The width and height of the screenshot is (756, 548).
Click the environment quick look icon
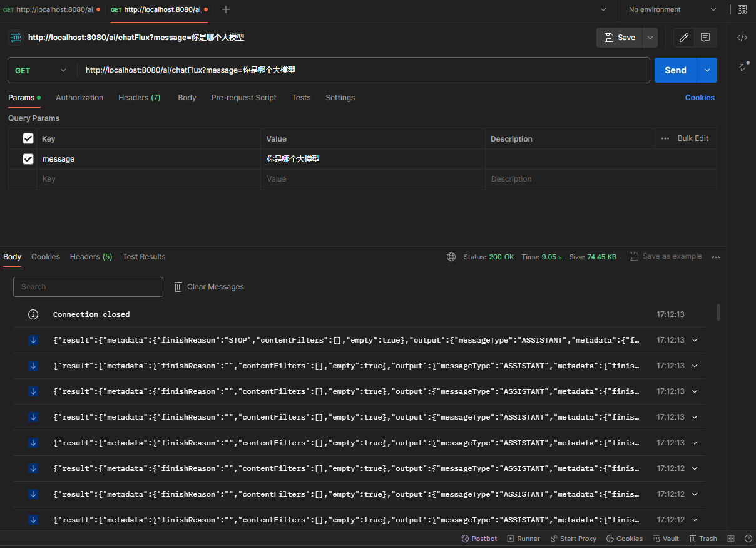coord(742,9)
